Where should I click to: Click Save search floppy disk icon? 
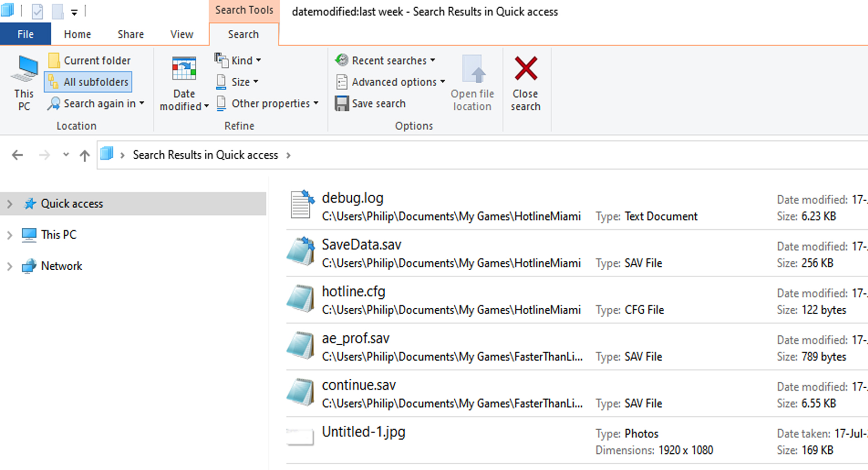coord(342,103)
